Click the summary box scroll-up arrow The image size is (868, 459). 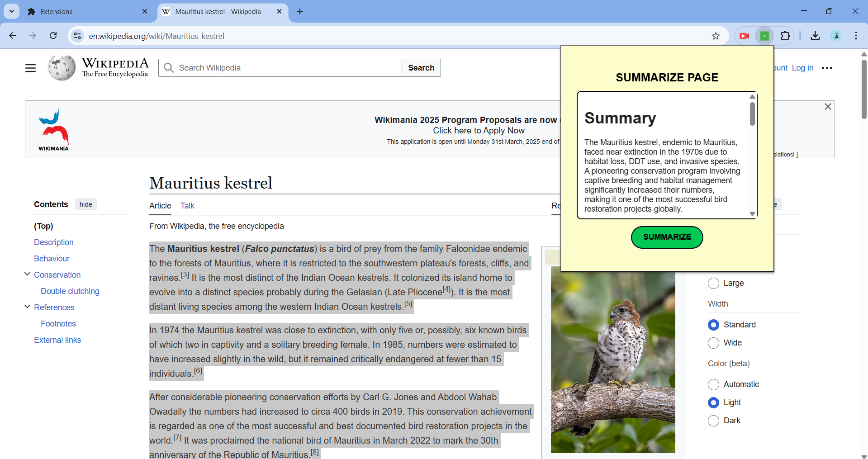752,97
